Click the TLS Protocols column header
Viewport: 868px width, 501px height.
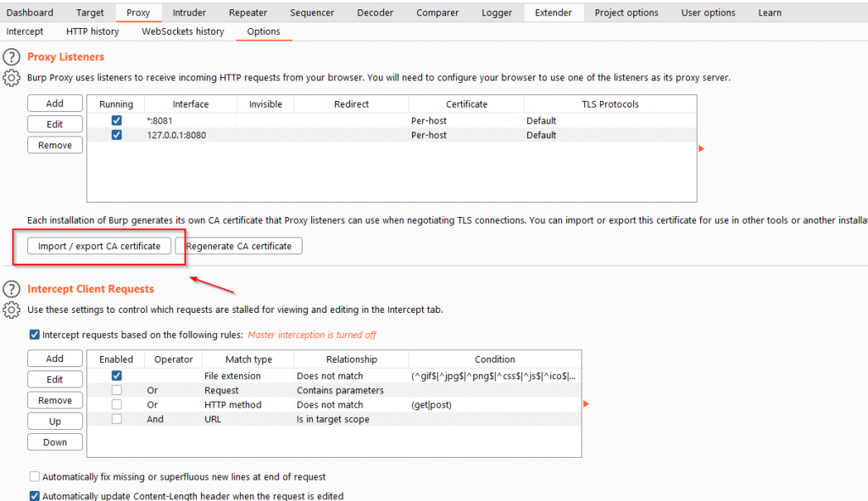(x=610, y=104)
